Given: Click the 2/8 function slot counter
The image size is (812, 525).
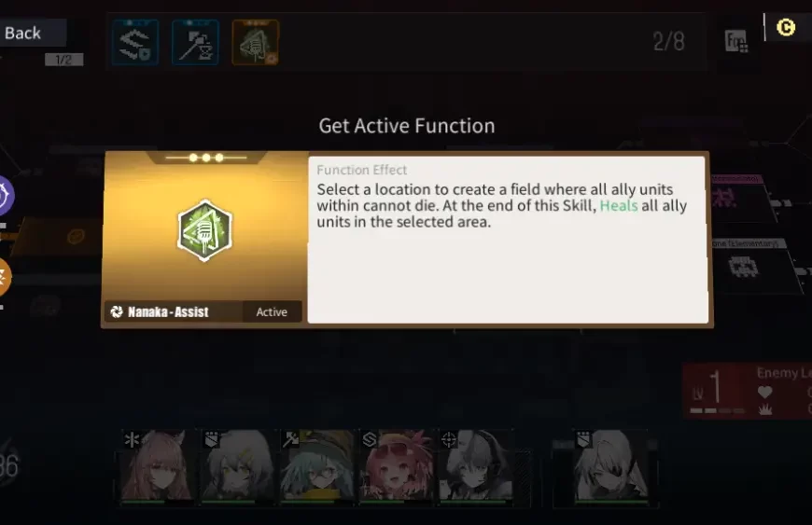Looking at the screenshot, I should 668,41.
